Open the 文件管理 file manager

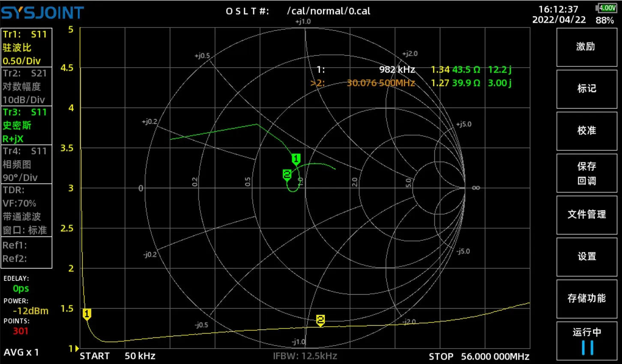[586, 215]
